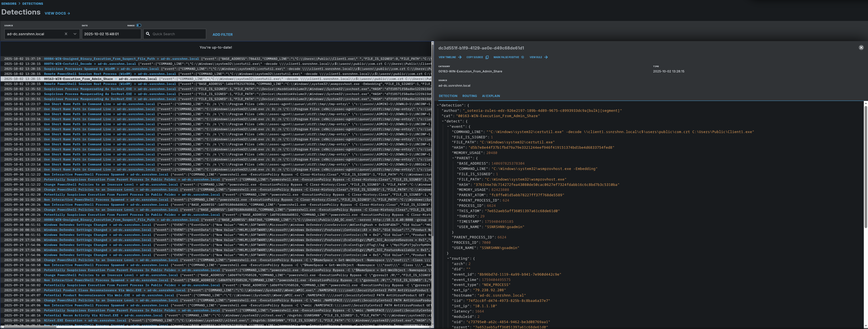Click the Sensors breadcrumb link
This screenshot has width=868, height=329.
point(9,4)
